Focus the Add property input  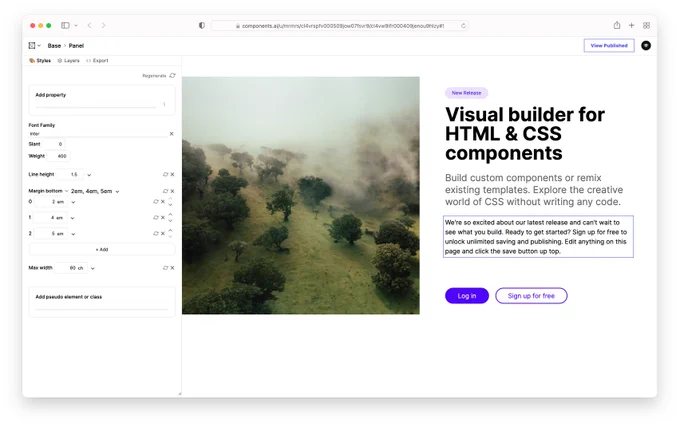click(x=95, y=104)
